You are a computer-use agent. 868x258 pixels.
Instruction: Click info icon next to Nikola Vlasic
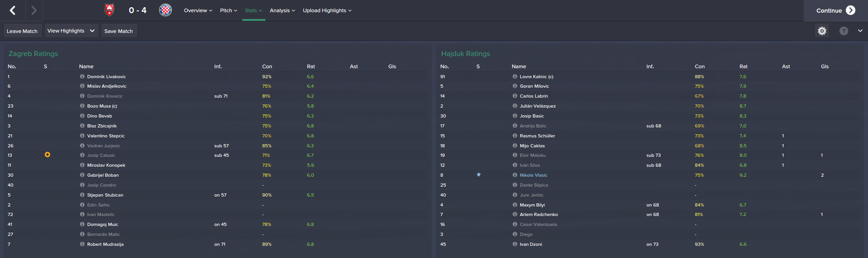pyautogui.click(x=515, y=175)
